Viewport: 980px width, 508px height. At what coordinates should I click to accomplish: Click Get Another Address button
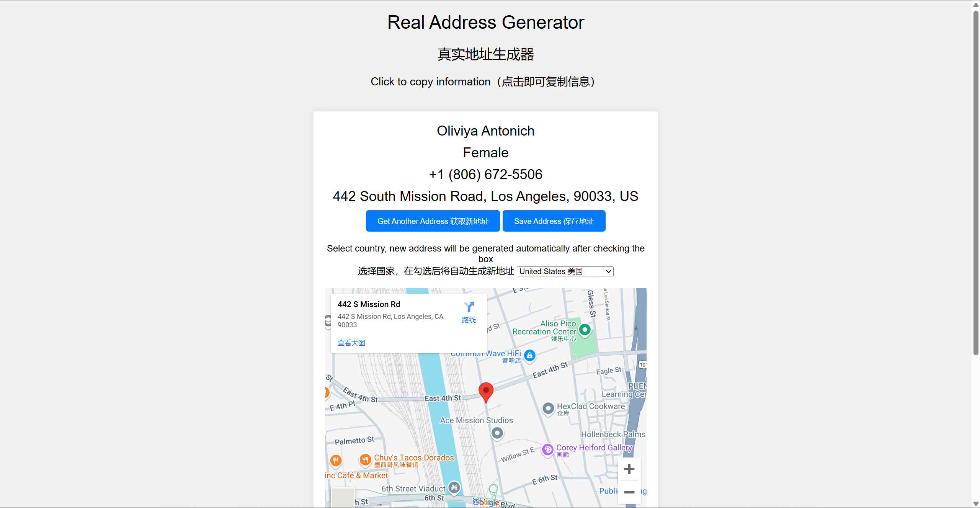point(433,221)
